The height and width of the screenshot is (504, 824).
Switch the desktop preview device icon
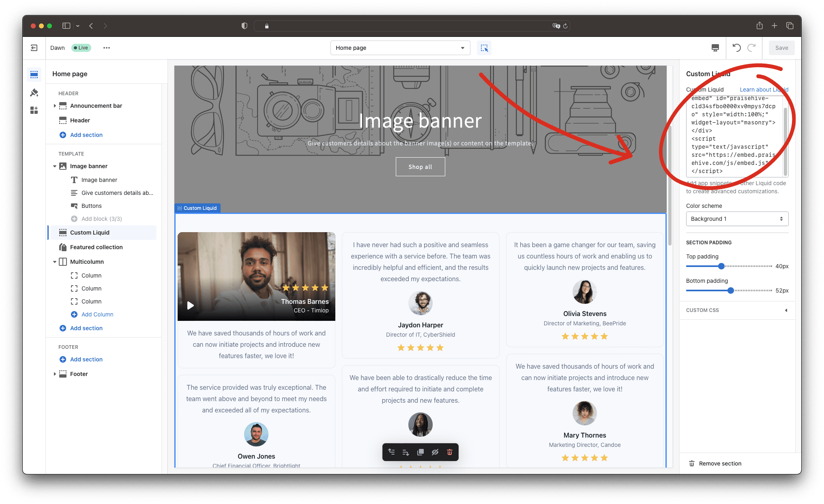click(x=715, y=48)
